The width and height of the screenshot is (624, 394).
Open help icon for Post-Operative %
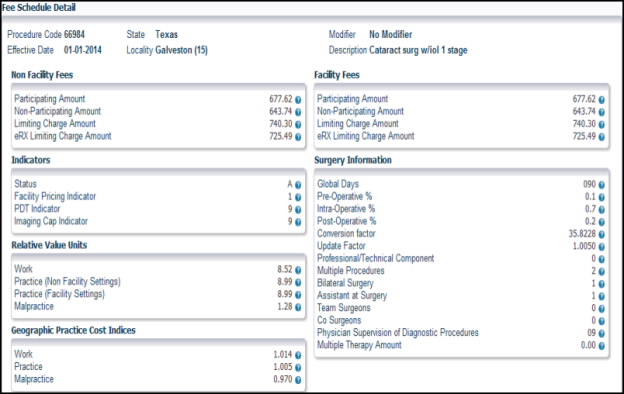(601, 222)
